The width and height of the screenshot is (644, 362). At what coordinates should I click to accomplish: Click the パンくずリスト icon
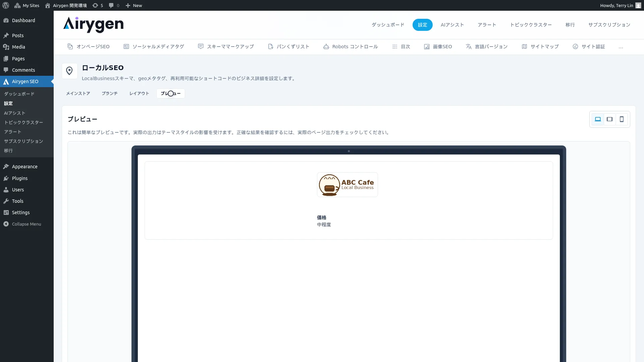point(271,47)
